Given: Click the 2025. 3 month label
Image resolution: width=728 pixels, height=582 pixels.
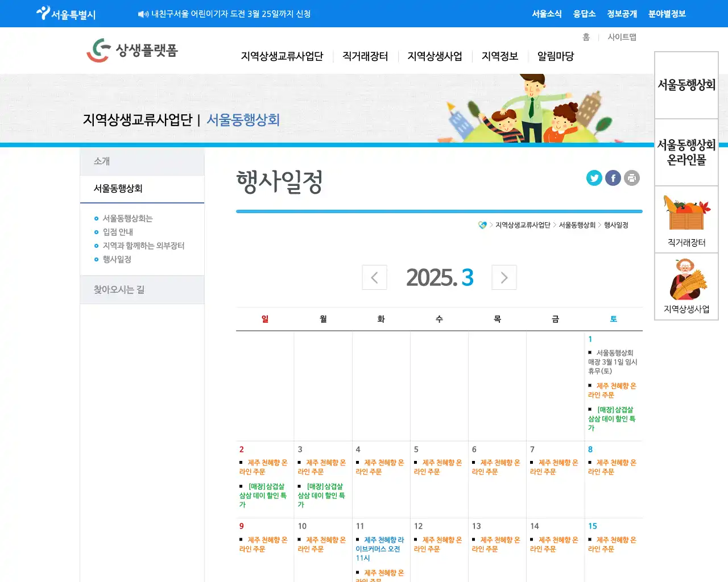Looking at the screenshot, I should [440, 277].
